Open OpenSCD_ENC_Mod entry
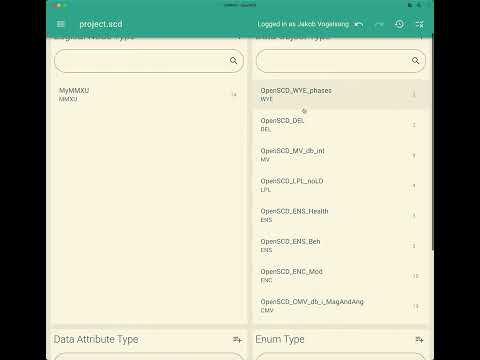 pos(341,276)
